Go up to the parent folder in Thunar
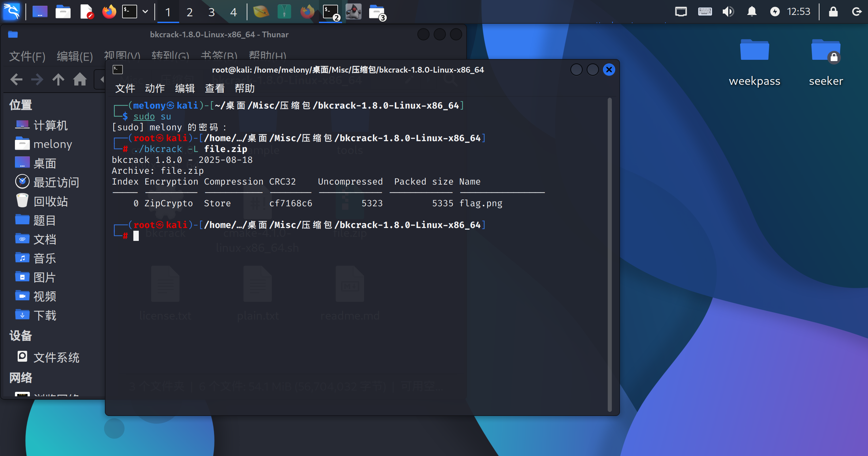 tap(58, 80)
